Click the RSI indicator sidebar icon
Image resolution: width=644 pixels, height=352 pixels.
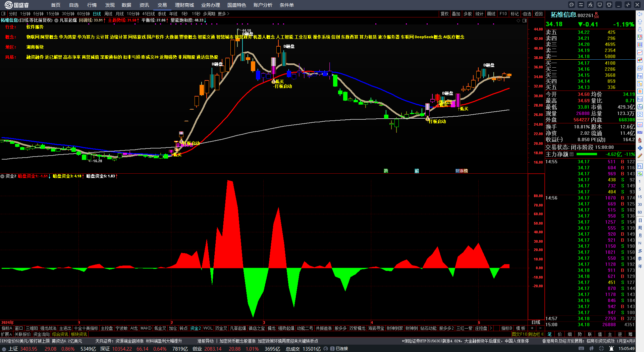click(x=640, y=132)
